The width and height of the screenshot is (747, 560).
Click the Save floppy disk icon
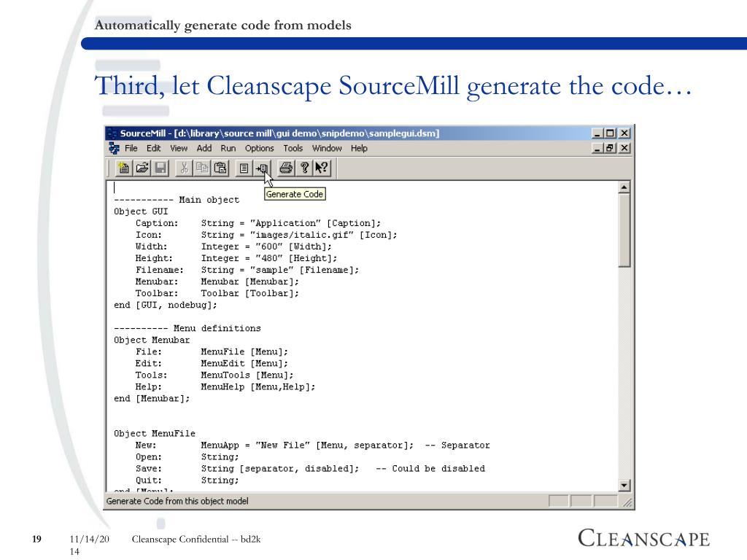coord(160,168)
